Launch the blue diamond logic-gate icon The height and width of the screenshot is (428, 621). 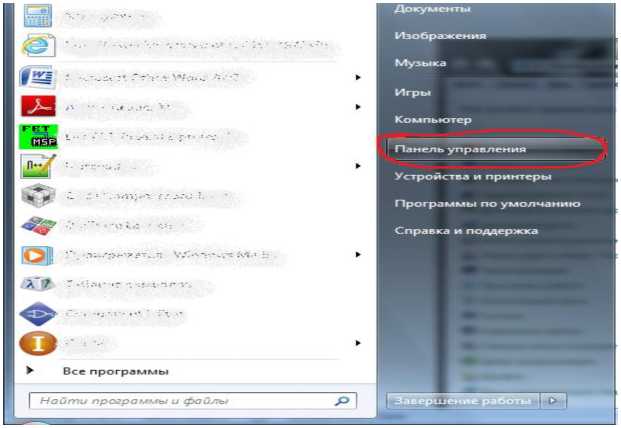(38, 314)
